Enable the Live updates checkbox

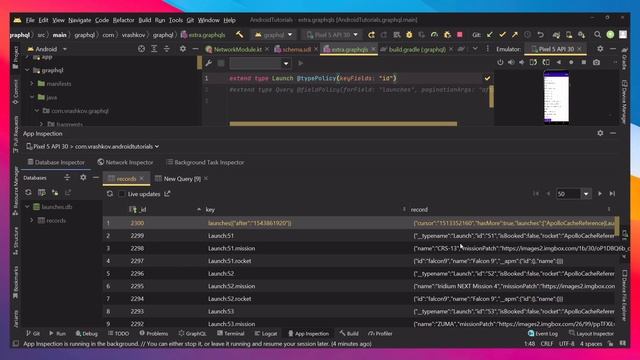(122, 194)
